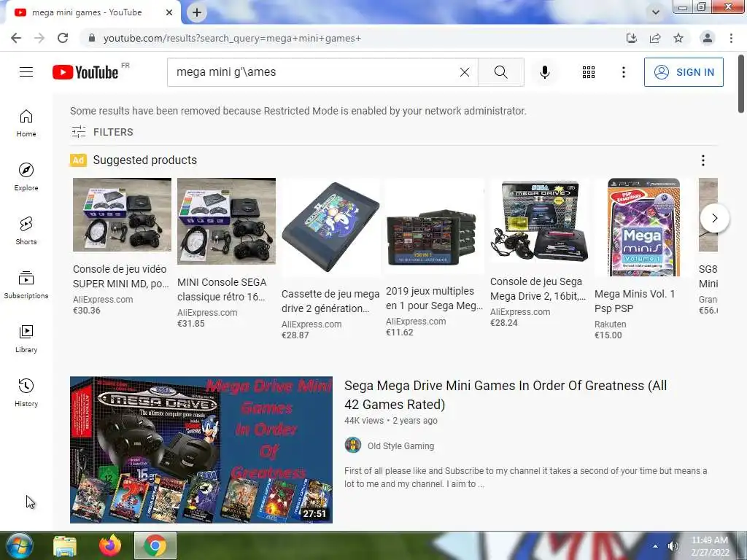The height and width of the screenshot is (560, 747).
Task: Click the €11.62 price text
Action: click(x=399, y=332)
